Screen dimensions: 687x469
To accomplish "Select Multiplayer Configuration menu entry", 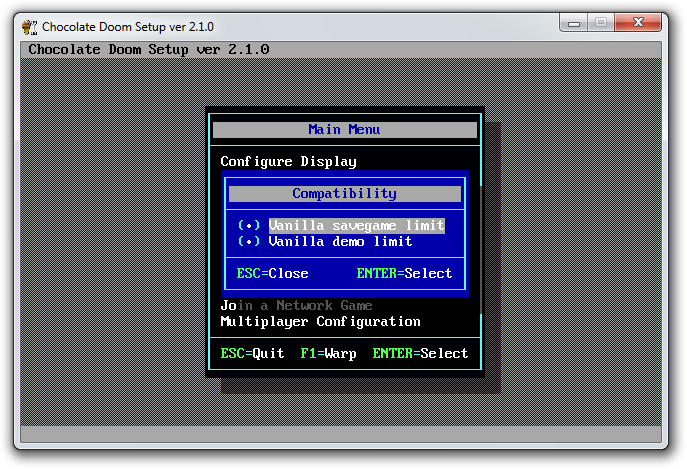I will 320,321.
